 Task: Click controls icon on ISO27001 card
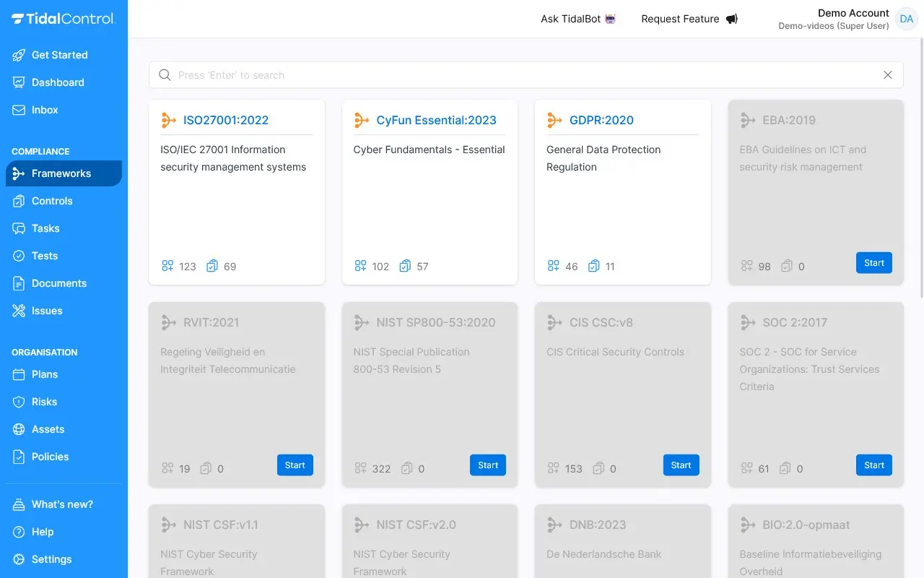tap(212, 266)
